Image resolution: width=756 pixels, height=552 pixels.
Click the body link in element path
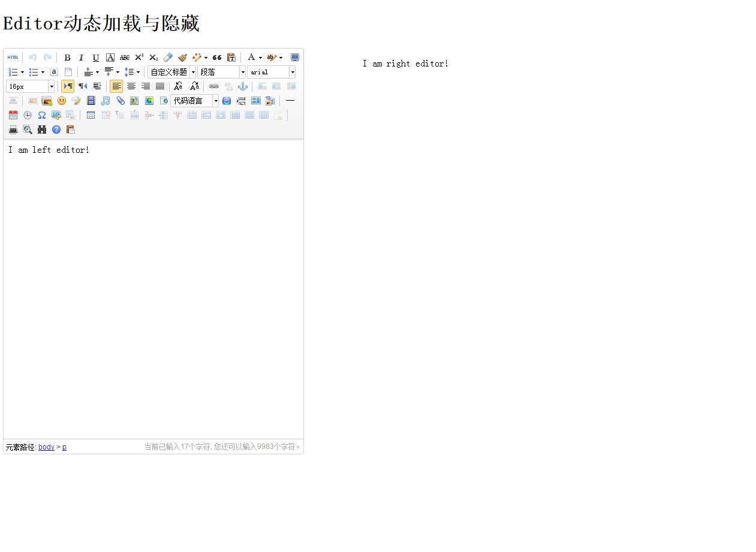(46, 447)
